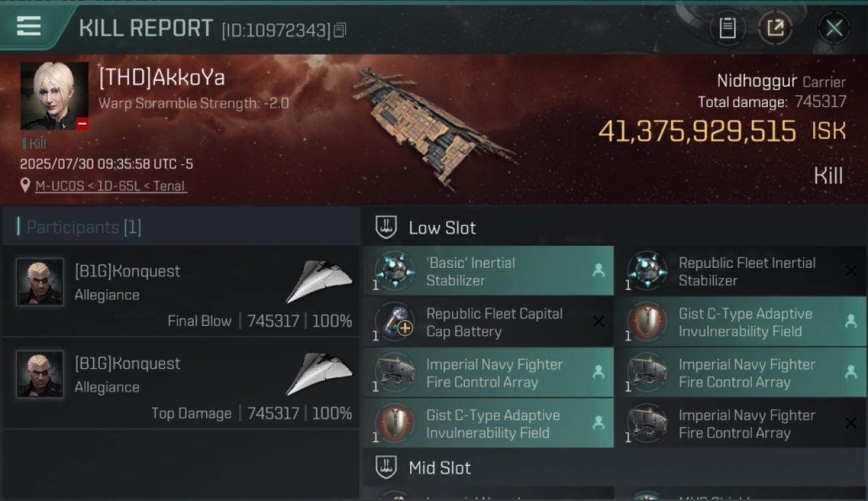Viewport: 868px width, 501px height.
Task: Toggle destroyed X on Republic Fleet Inertial Stabilizer
Action: point(851,271)
